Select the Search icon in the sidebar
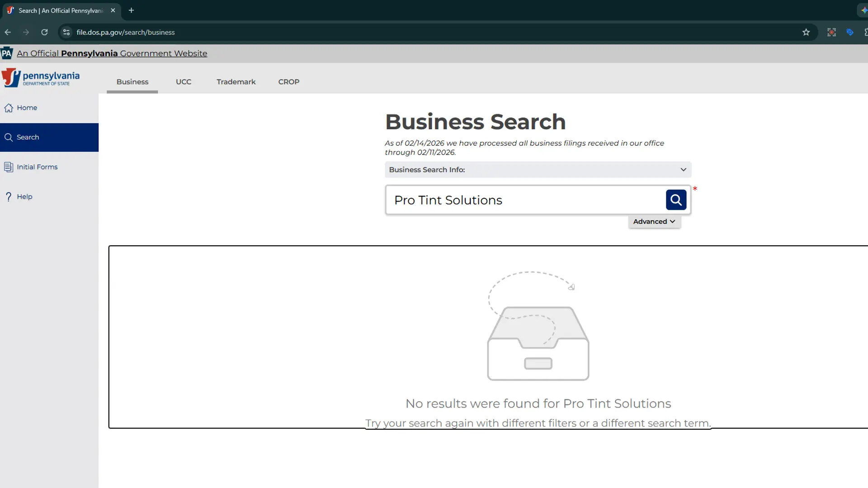868x488 pixels. pyautogui.click(x=9, y=137)
